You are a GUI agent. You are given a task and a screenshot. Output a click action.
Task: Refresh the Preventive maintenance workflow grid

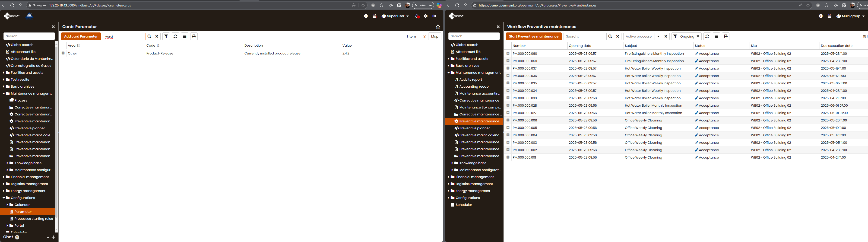(707, 36)
